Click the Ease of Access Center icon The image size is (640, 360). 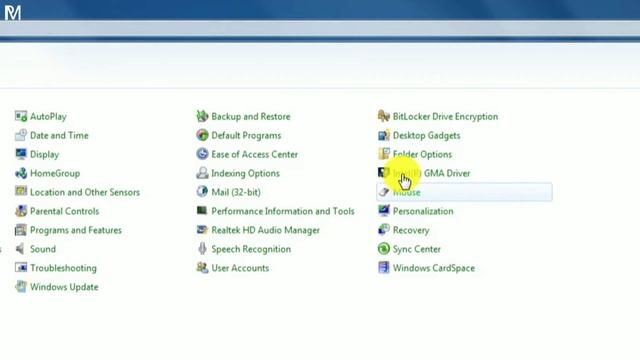[202, 154]
